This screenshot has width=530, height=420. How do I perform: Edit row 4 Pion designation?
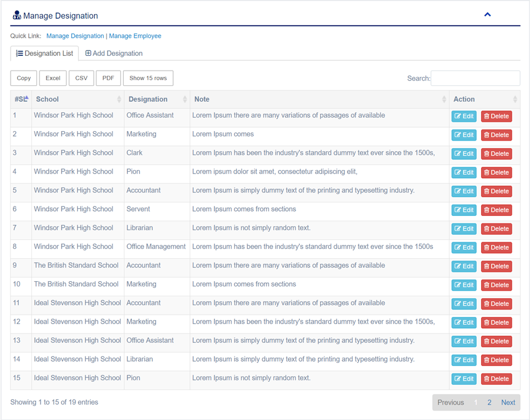464,172
